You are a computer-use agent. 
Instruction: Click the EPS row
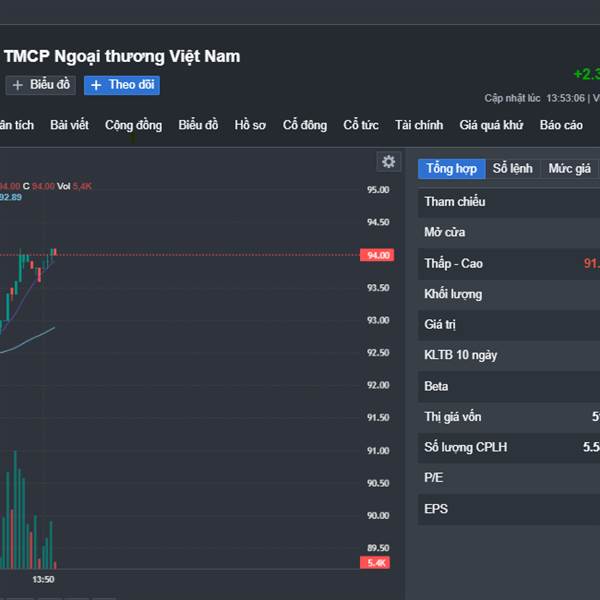tap(509, 509)
